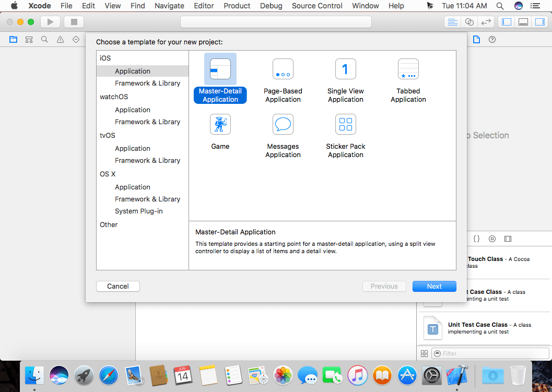The image size is (552, 392).
Task: Open the Find navigator magnifier
Action: coord(44,40)
